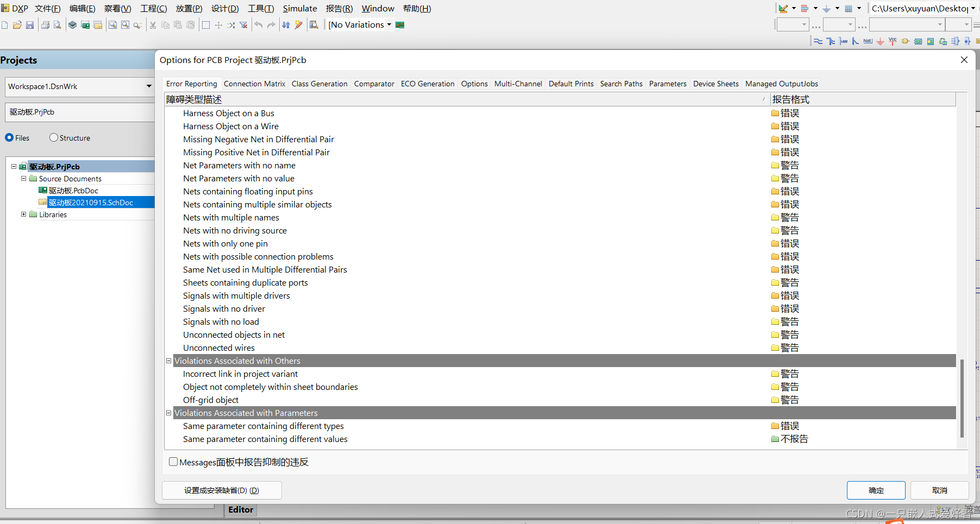
Task: Click the 报告格式 column header
Action: (x=863, y=99)
